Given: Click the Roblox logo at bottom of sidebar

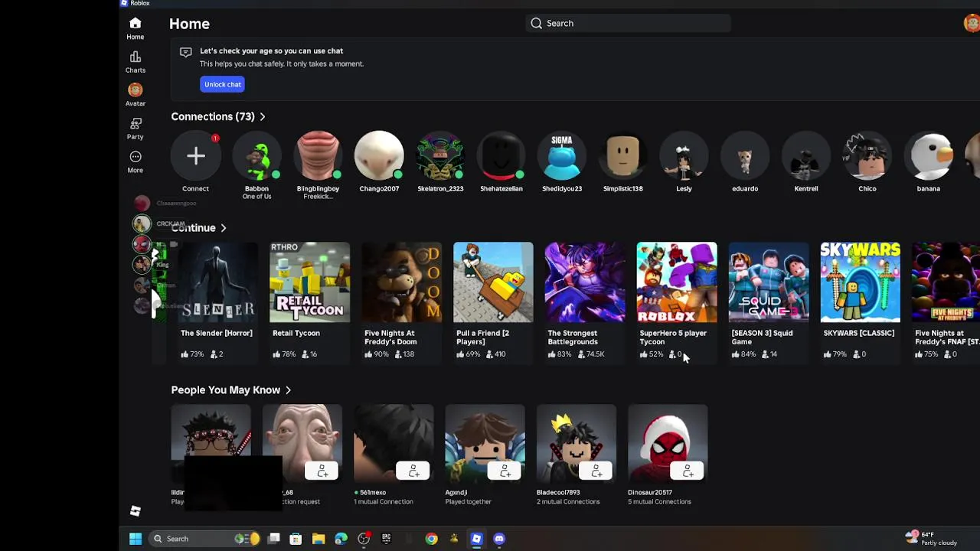Looking at the screenshot, I should [136, 511].
